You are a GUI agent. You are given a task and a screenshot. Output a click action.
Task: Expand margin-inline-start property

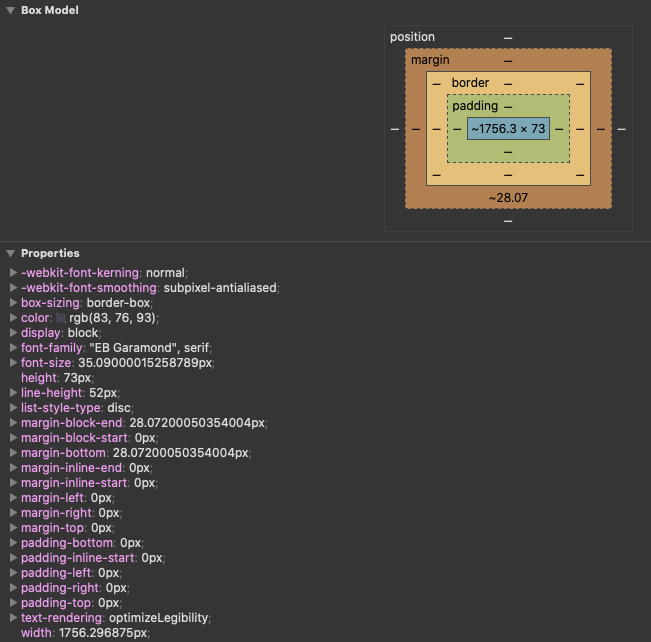click(x=13, y=483)
